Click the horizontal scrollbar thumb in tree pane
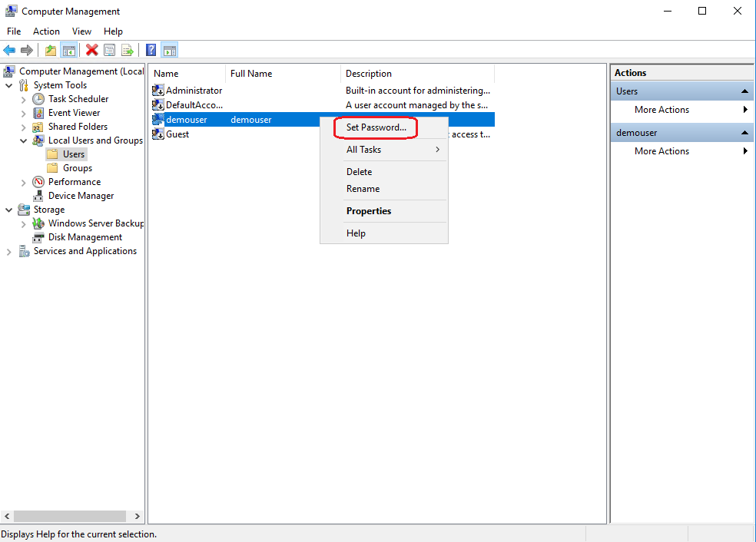Screen dimensions: 756x542 [x=70, y=516]
